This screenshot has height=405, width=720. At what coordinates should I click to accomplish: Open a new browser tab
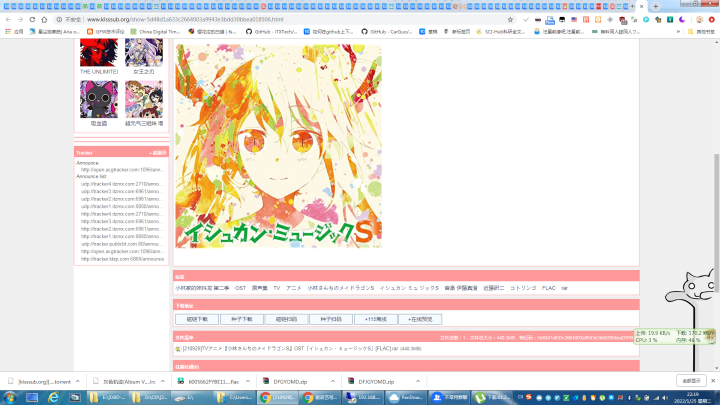(x=656, y=6)
